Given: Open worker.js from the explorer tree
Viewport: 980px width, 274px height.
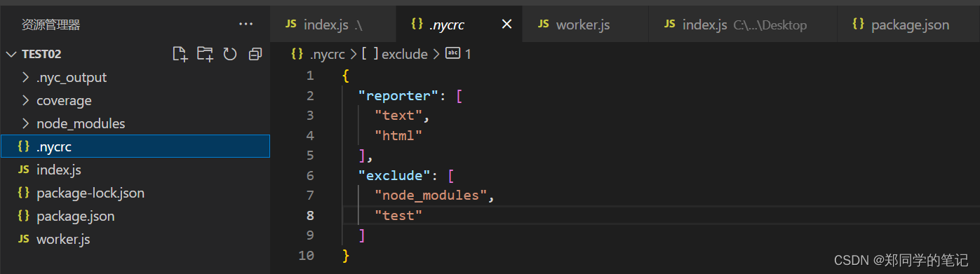Looking at the screenshot, I should coord(135,239).
